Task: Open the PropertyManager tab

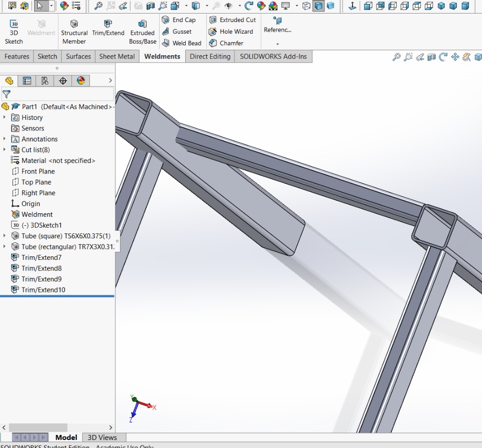Action: click(27, 81)
